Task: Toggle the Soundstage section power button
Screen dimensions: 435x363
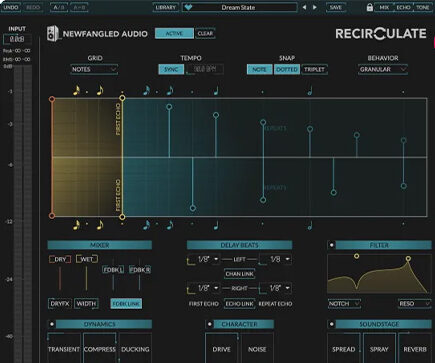Action: (332, 324)
